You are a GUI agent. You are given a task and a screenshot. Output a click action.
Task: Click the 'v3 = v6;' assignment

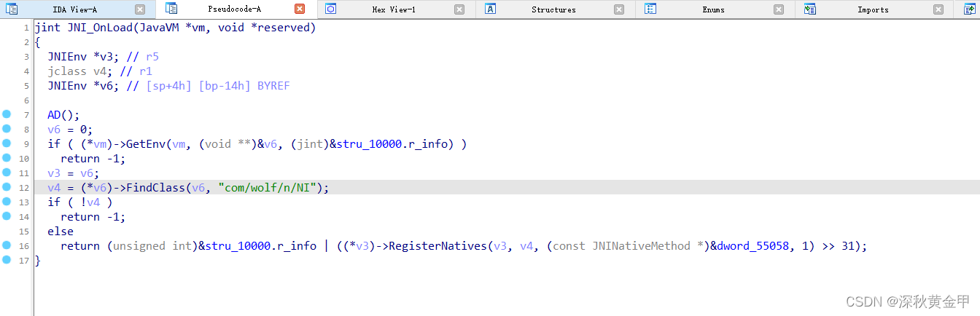point(74,173)
